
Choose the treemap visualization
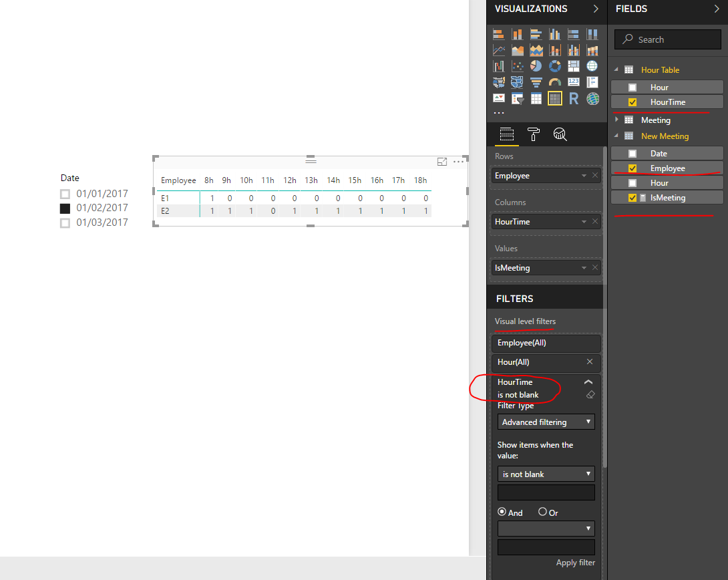point(574,66)
